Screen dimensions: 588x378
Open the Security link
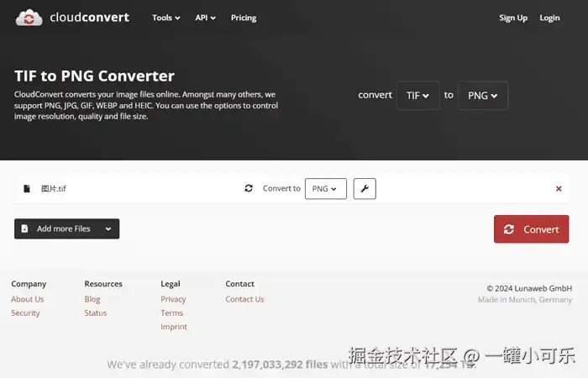[25, 313]
